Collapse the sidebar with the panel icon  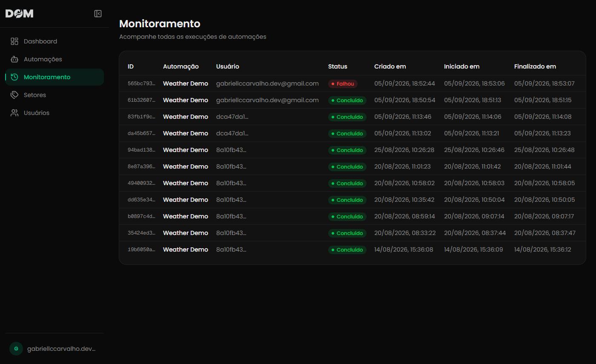(x=98, y=14)
